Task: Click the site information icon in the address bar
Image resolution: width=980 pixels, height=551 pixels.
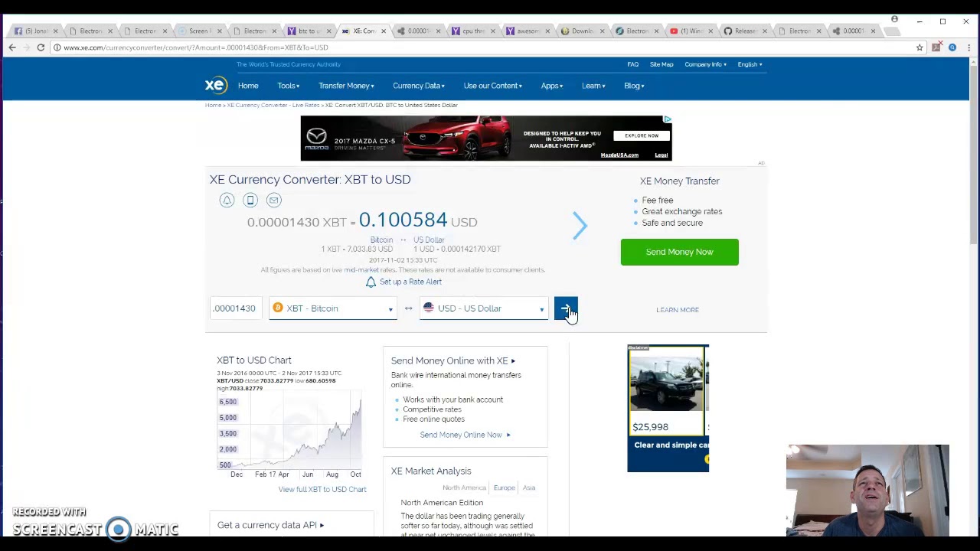Action: click(x=57, y=47)
